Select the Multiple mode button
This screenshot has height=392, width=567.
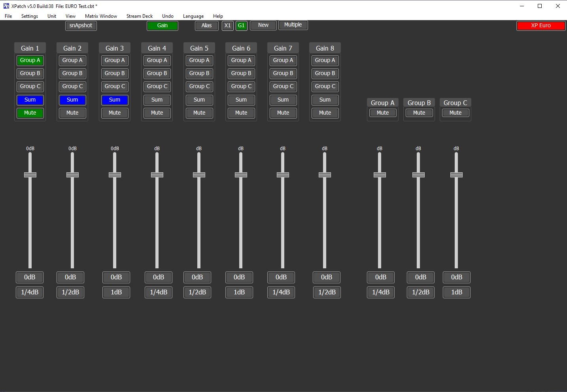click(x=293, y=24)
